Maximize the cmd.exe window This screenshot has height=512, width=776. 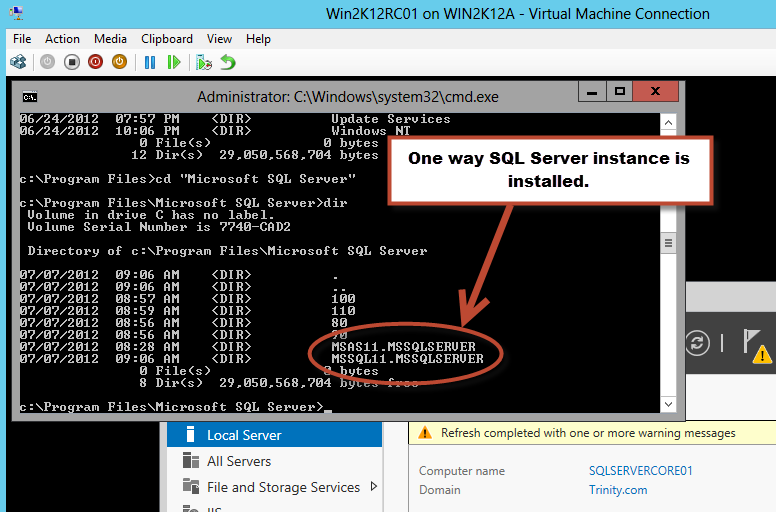[x=619, y=92]
